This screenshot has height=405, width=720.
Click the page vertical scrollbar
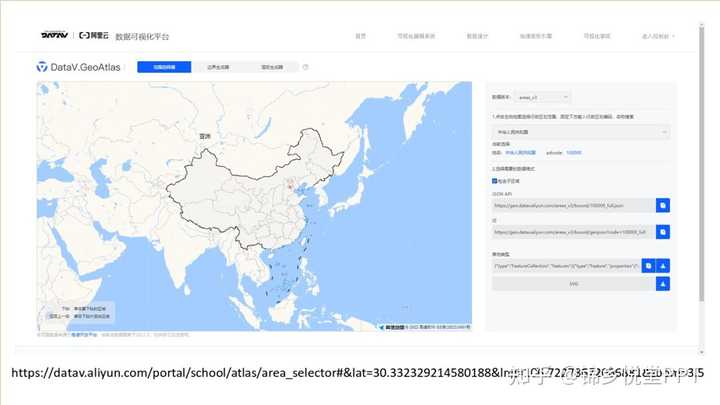point(701,164)
